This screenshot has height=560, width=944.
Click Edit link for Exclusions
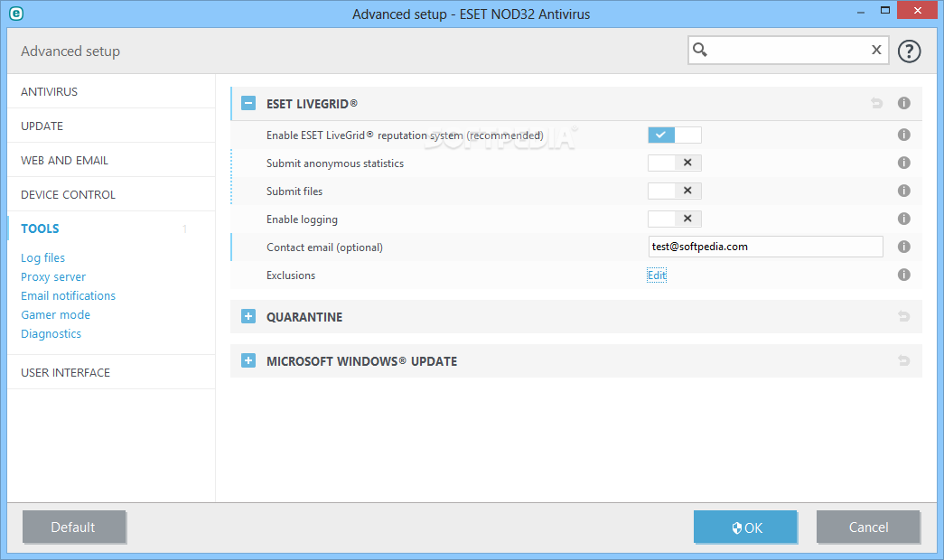656,275
